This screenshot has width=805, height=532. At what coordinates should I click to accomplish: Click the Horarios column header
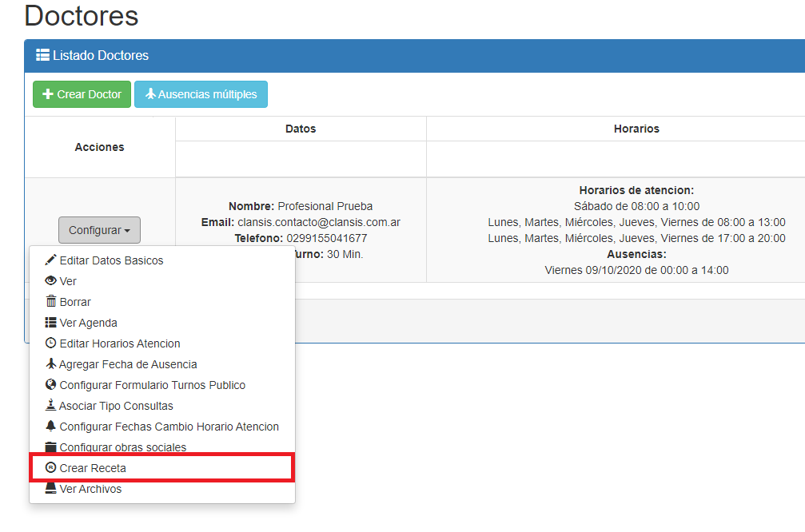636,129
